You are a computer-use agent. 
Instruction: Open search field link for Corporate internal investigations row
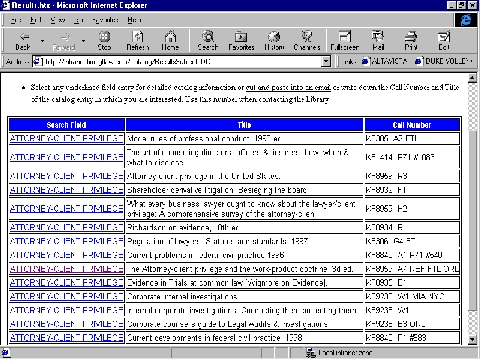click(x=66, y=296)
